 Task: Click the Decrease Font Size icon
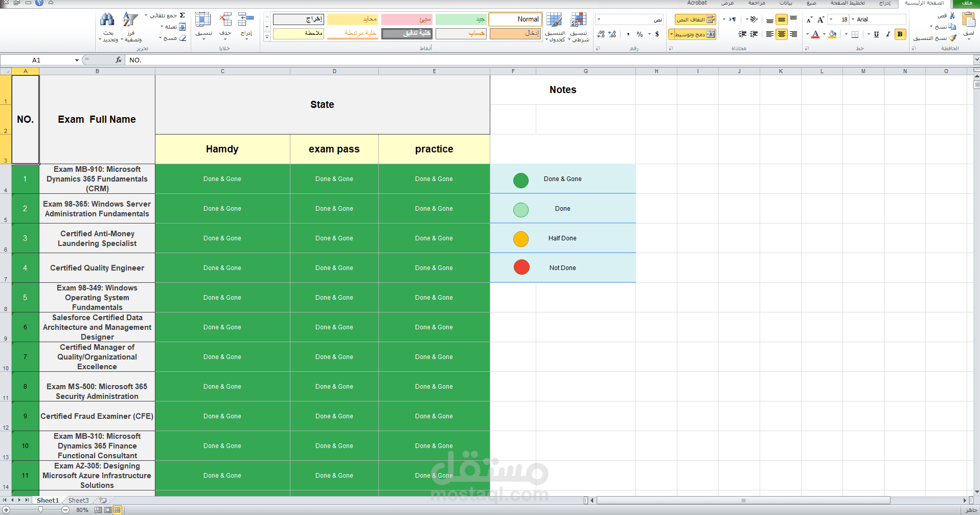809,19
